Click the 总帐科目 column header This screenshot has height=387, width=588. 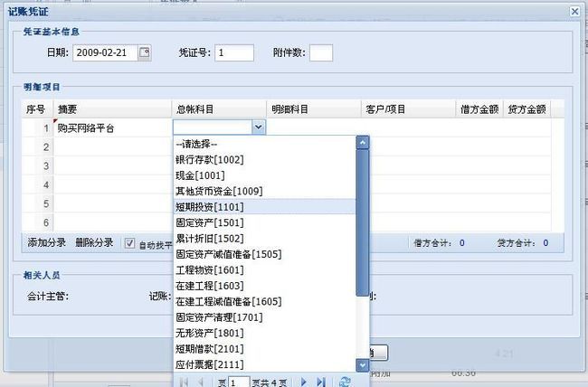(x=219, y=109)
